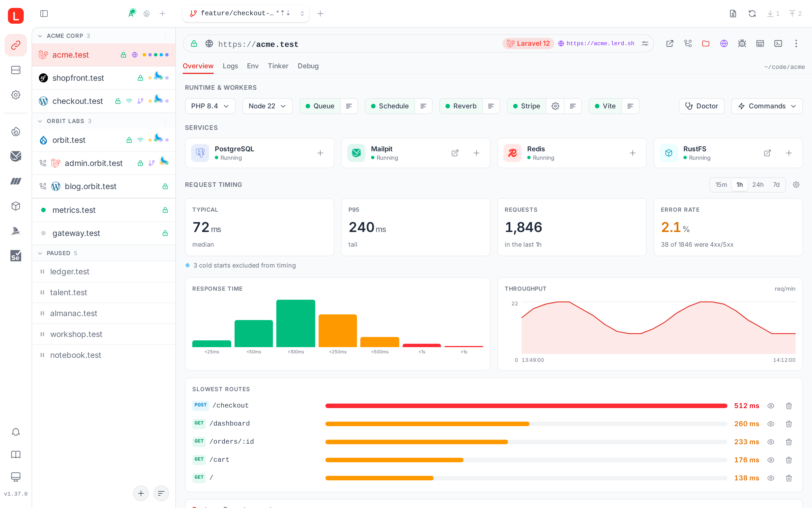Open RustFS in external window
This screenshot has width=812, height=508.
[x=767, y=153]
